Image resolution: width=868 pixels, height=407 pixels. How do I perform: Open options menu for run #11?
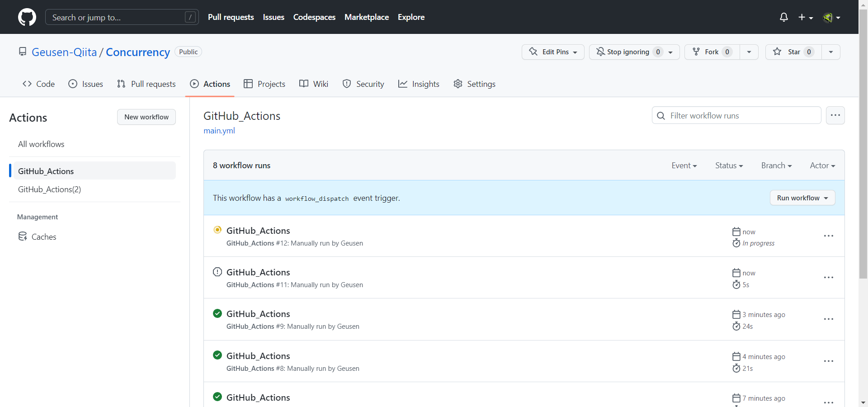[828, 278]
